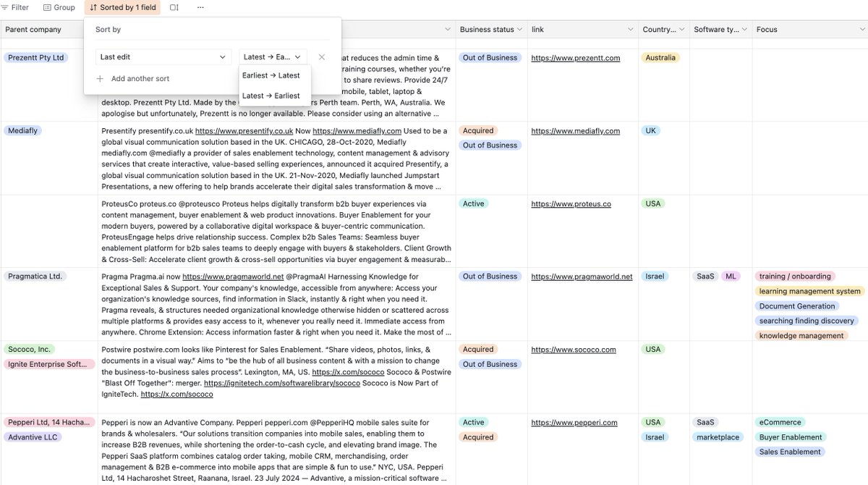
Task: Select the Australia country tag
Action: (660, 58)
